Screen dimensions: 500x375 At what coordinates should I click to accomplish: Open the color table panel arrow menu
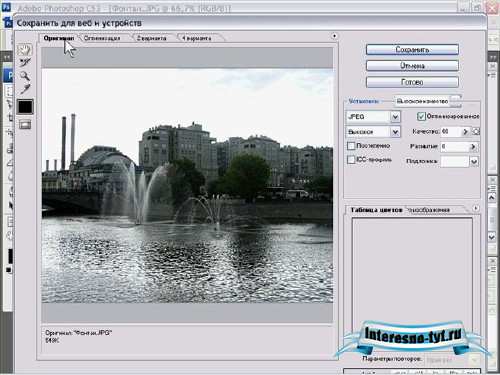(x=476, y=208)
